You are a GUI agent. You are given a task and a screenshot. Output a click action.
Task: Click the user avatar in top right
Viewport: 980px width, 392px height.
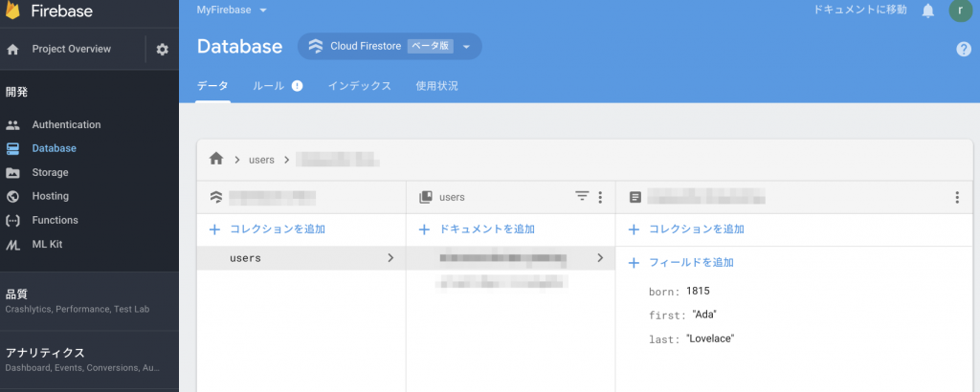coord(959,11)
